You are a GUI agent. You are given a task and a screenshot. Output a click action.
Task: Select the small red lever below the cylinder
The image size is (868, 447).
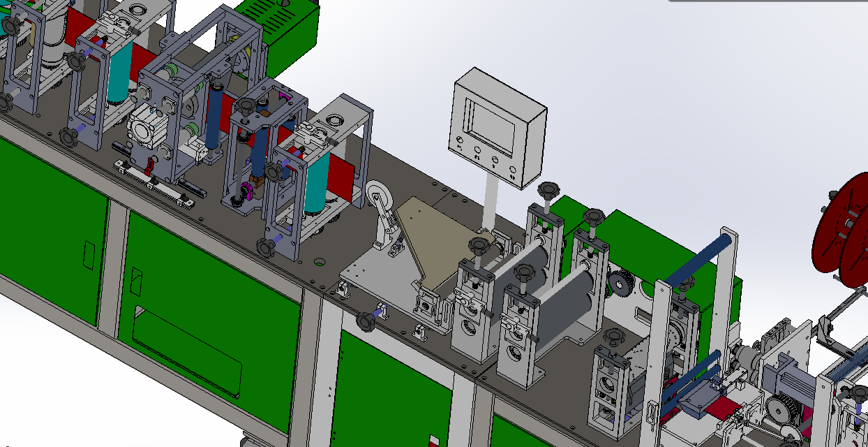[x=149, y=166]
